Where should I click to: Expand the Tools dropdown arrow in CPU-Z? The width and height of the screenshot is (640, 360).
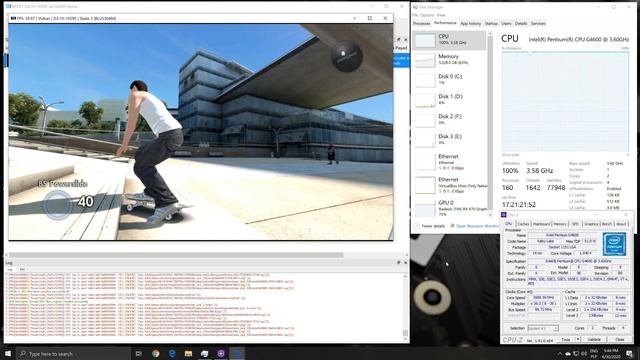click(x=578, y=340)
